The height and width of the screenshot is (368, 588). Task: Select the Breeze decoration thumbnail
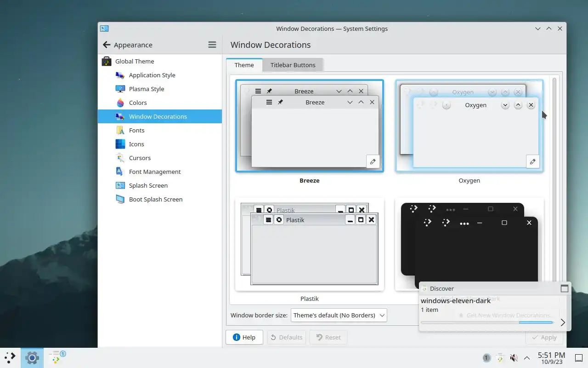coord(310,126)
